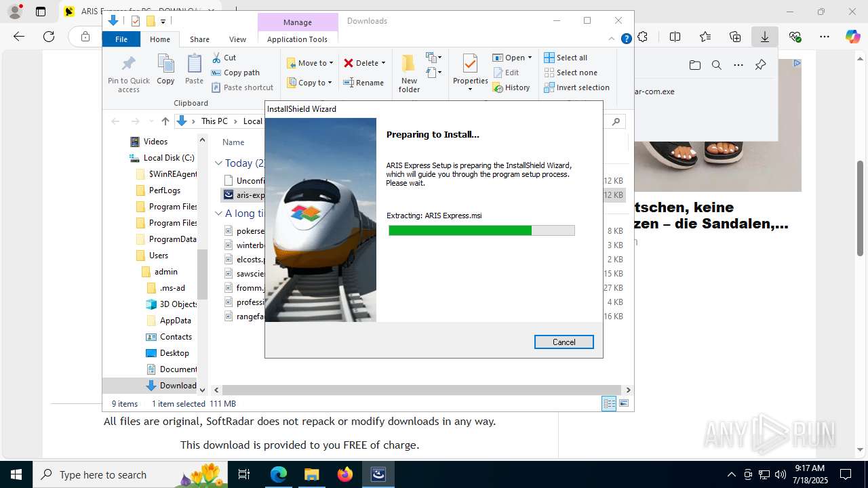Open Edge downloads toolbar icon

coord(764,37)
